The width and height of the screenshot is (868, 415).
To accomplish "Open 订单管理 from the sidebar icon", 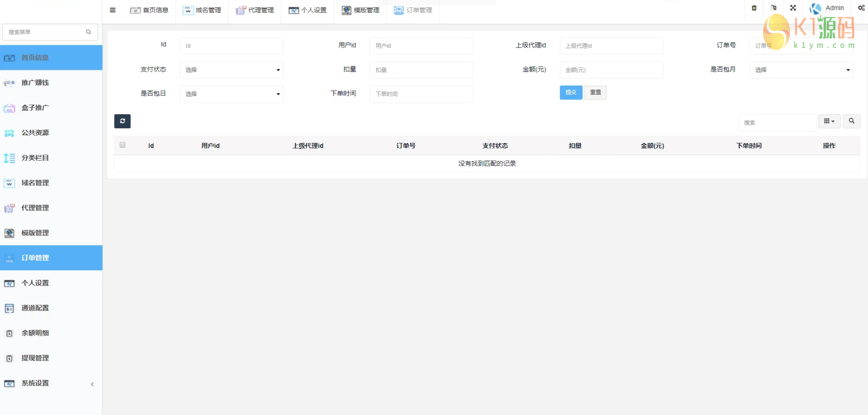I will [x=9, y=258].
